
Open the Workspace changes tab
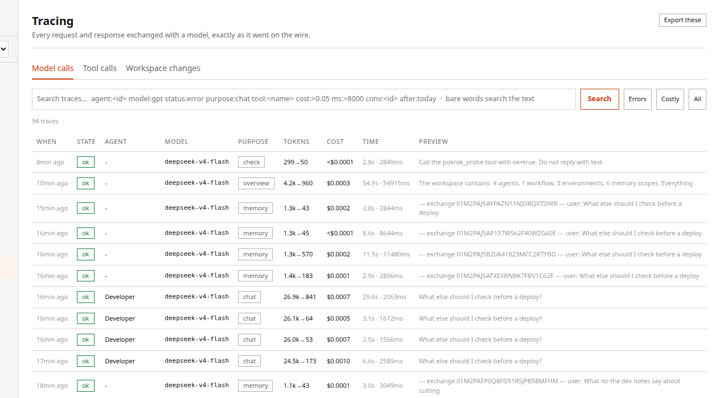[163, 68]
